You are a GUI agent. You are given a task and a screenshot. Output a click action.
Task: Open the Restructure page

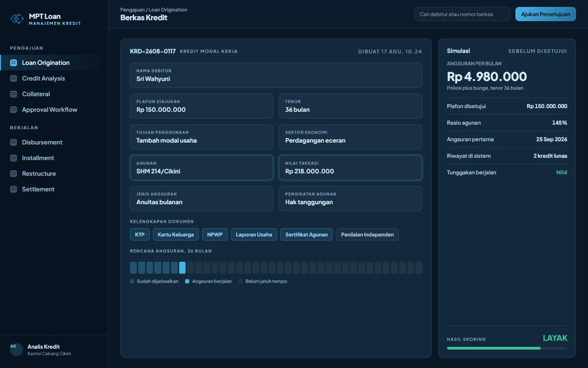click(x=54, y=174)
